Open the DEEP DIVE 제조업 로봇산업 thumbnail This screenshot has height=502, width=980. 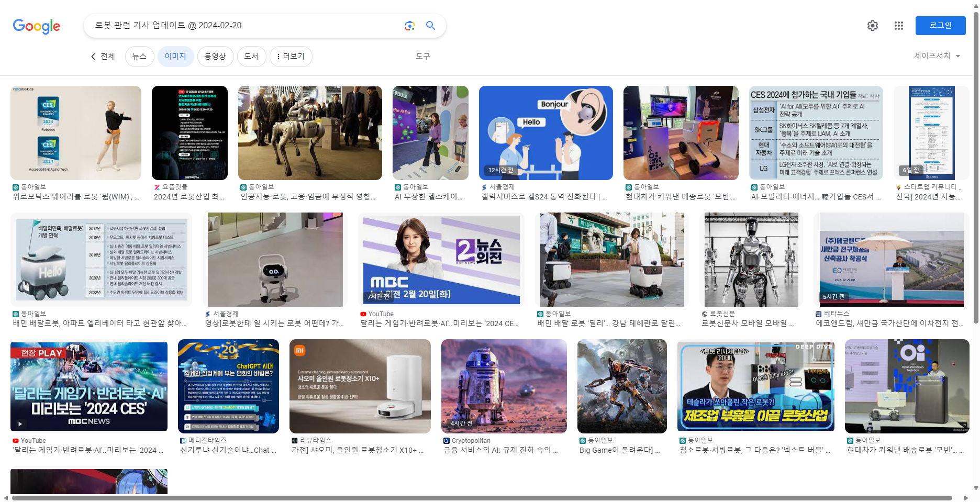[756, 386]
